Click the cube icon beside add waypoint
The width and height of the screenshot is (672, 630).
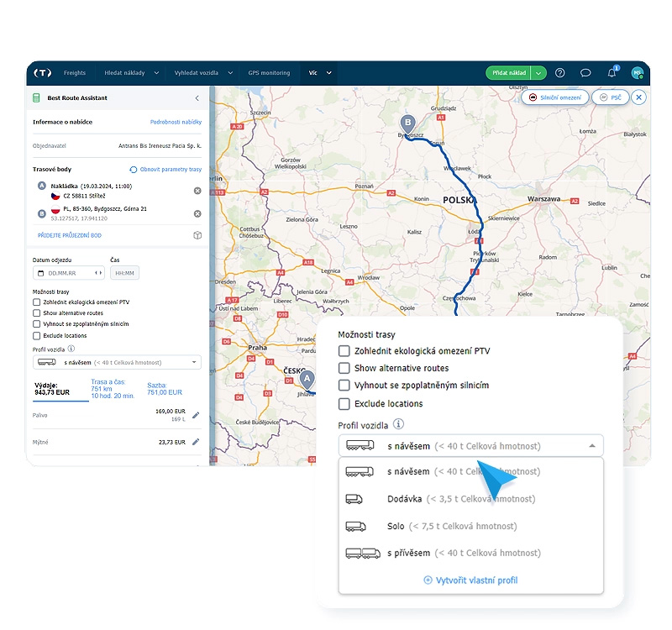pyautogui.click(x=197, y=235)
